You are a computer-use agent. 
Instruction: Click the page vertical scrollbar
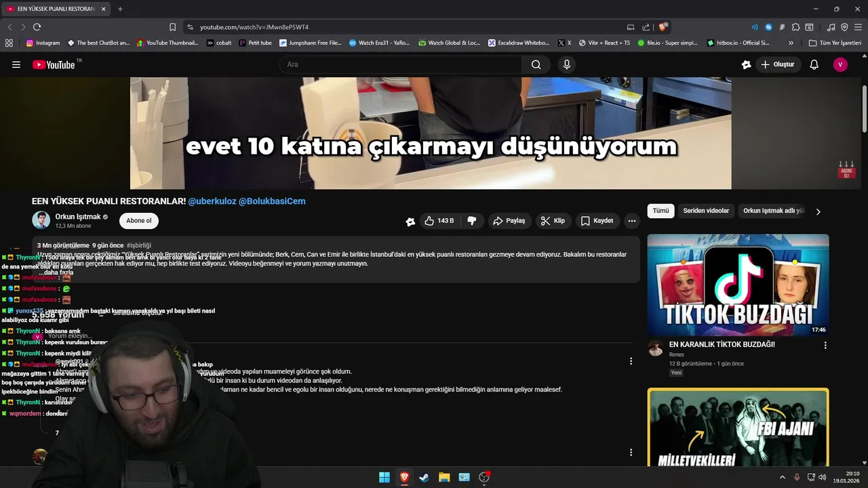(x=865, y=108)
